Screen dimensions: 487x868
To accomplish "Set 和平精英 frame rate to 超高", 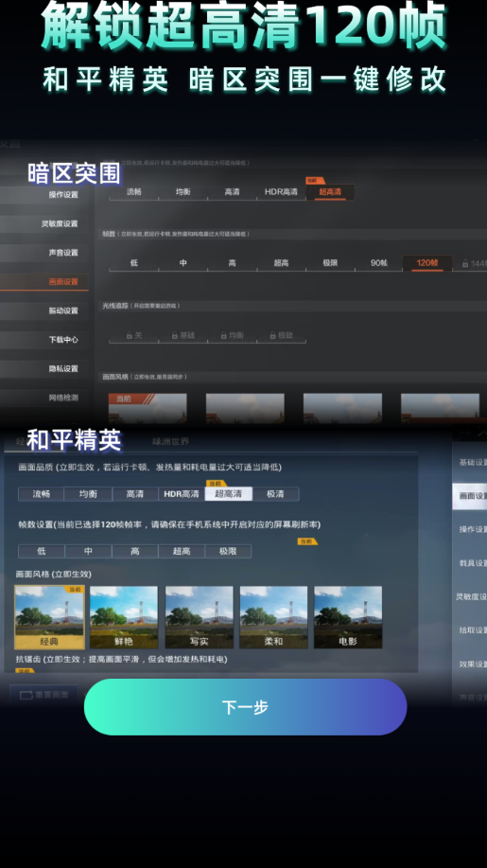I will [182, 551].
